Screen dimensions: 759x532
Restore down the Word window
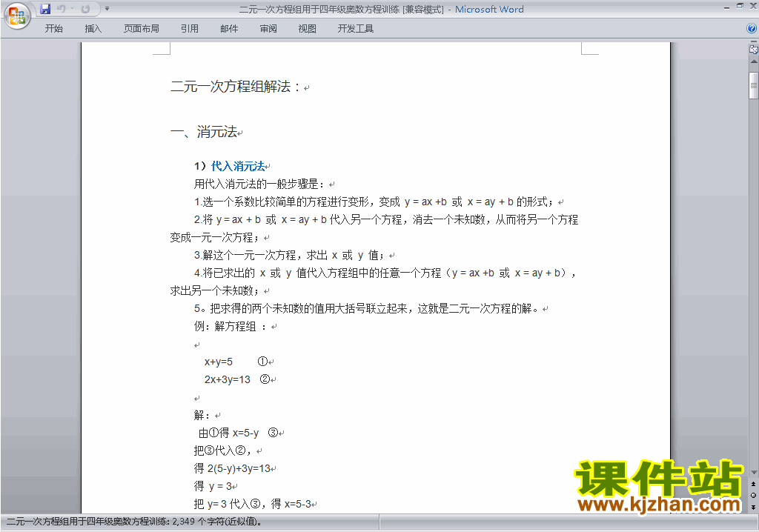740,7
